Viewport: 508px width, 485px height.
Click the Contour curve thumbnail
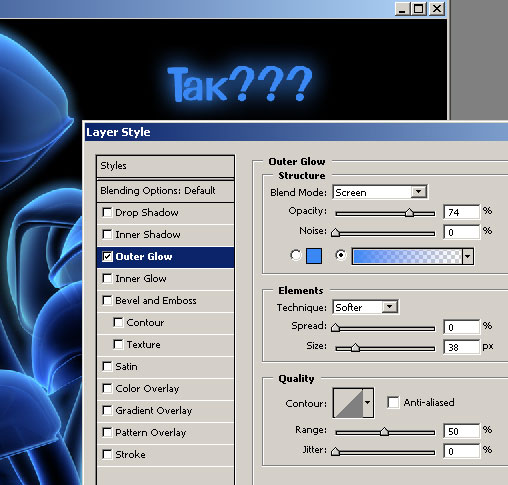348,403
